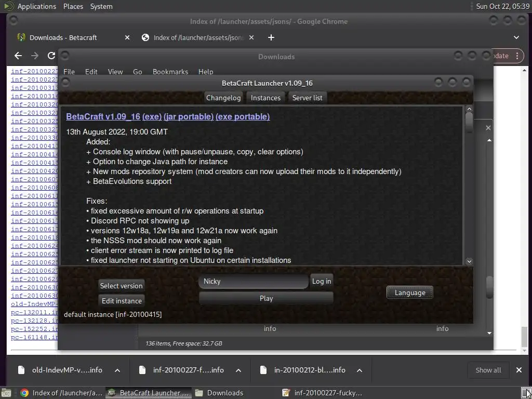Open the BetaCraft v1.09_16 link
The height and width of the screenshot is (399, 532).
pos(103,116)
